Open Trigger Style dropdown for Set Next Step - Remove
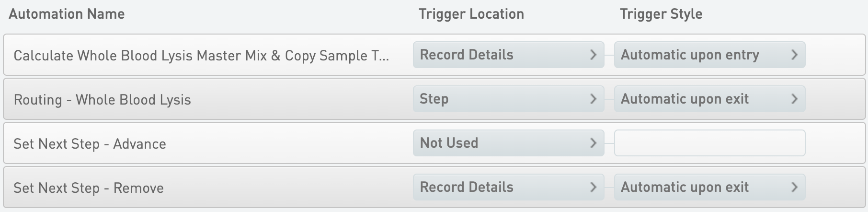The image size is (868, 212). pos(709,188)
